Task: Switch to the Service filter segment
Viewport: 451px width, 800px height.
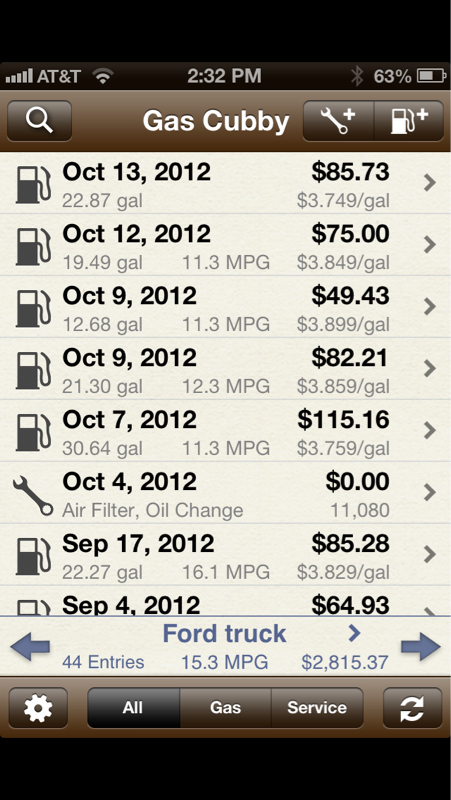Action: tap(317, 708)
